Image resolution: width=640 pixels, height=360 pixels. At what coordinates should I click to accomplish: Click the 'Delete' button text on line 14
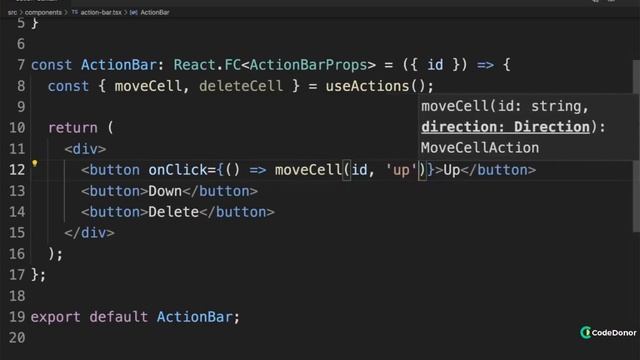point(173,212)
